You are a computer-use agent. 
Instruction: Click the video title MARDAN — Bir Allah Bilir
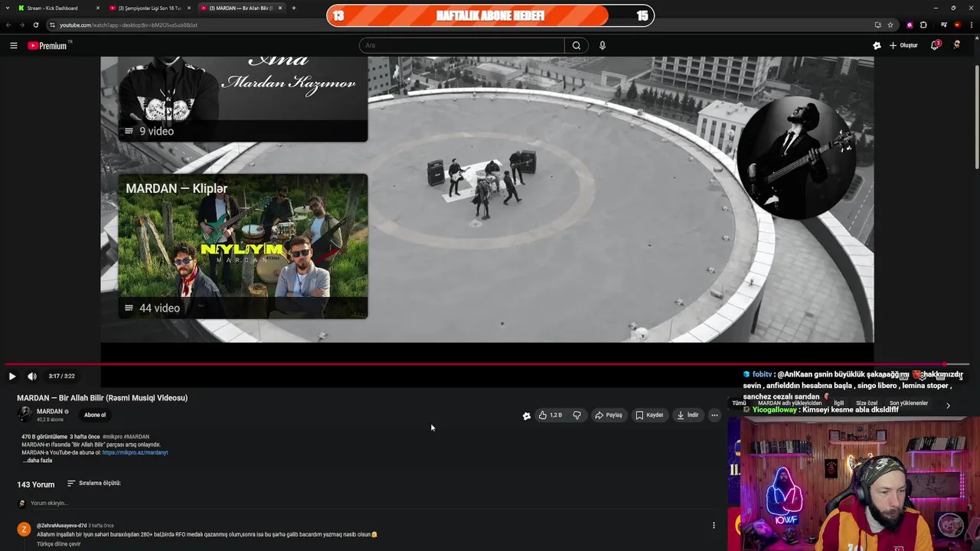pyautogui.click(x=102, y=398)
